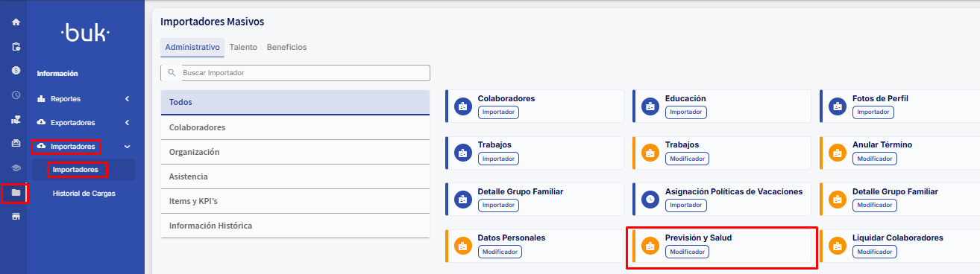Select the Organización category filter
Screen dimensions: 980x274
[x=295, y=152]
